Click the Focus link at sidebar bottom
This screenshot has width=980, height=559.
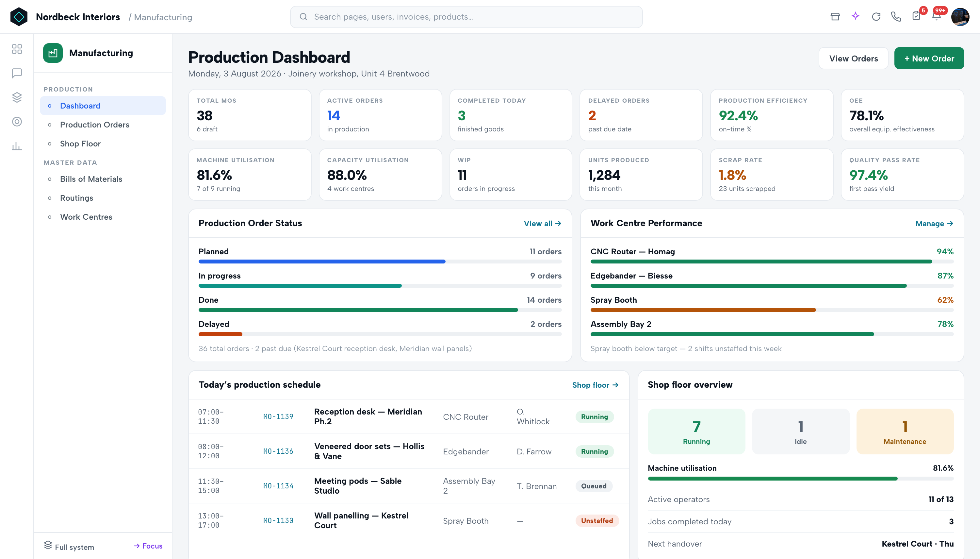(148, 546)
